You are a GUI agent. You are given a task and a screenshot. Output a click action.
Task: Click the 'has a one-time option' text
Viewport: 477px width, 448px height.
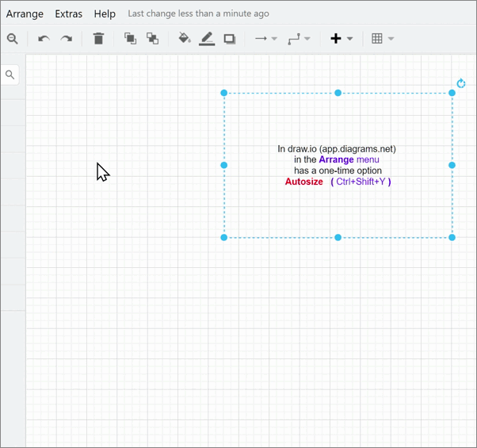pyautogui.click(x=338, y=170)
